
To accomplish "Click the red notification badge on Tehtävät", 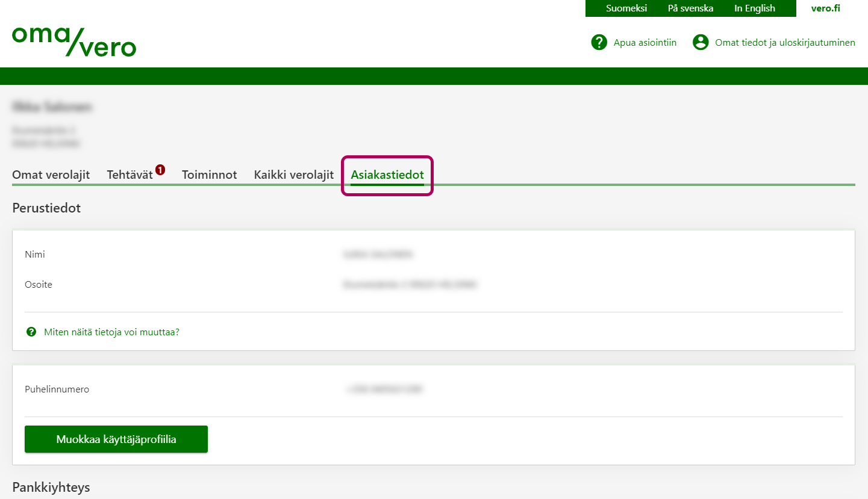I will pos(160,170).
